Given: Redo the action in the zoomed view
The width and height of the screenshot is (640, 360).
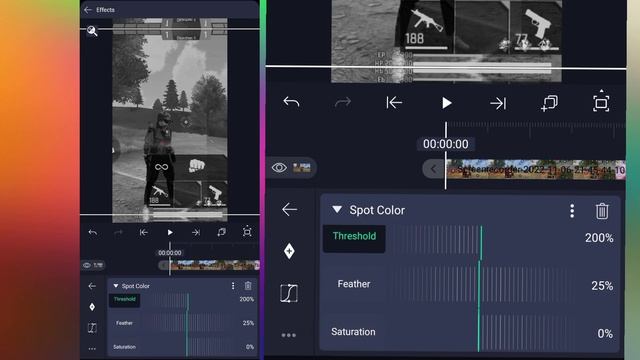Looking at the screenshot, I should [x=343, y=102].
